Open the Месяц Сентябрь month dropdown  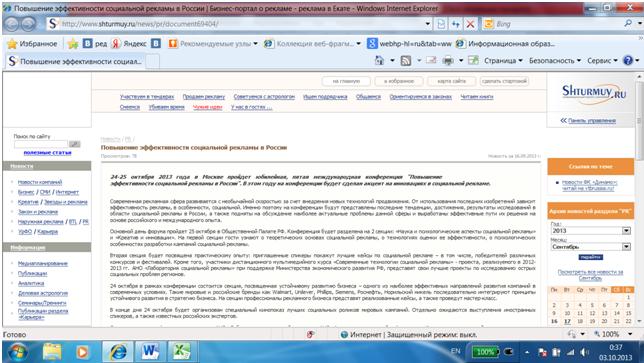coord(626,247)
